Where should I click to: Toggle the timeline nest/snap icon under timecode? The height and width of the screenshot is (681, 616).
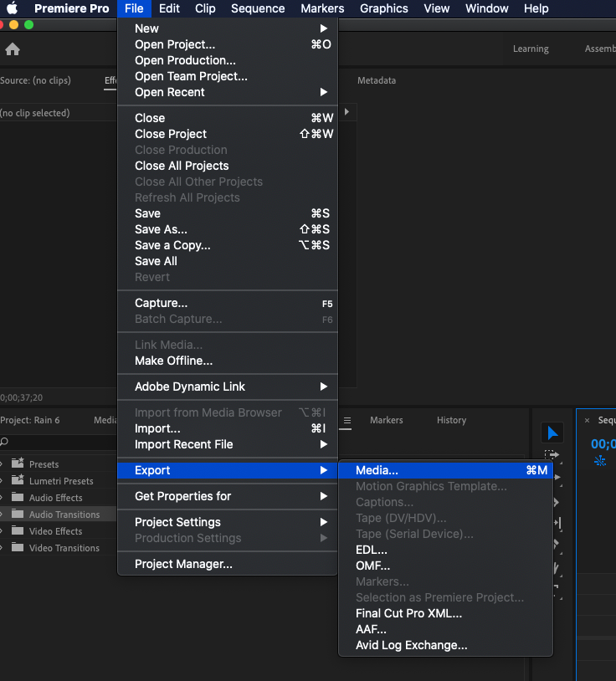coord(599,461)
